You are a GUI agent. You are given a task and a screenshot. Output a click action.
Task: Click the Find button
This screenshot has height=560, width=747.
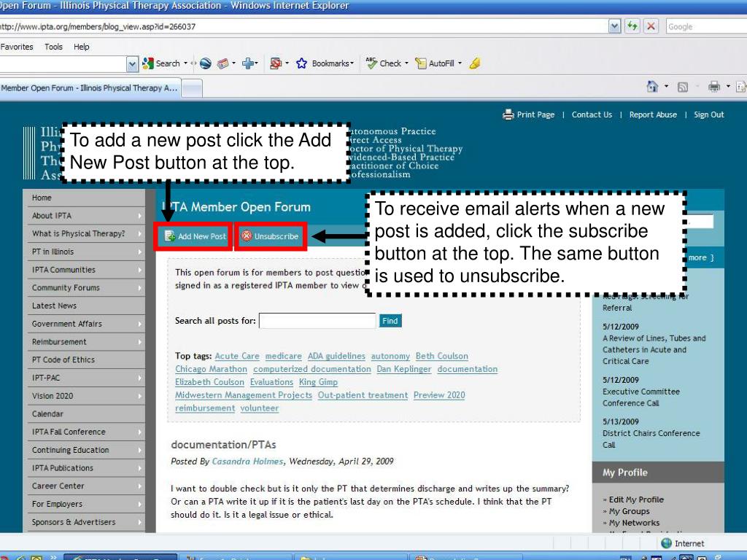[x=390, y=321]
